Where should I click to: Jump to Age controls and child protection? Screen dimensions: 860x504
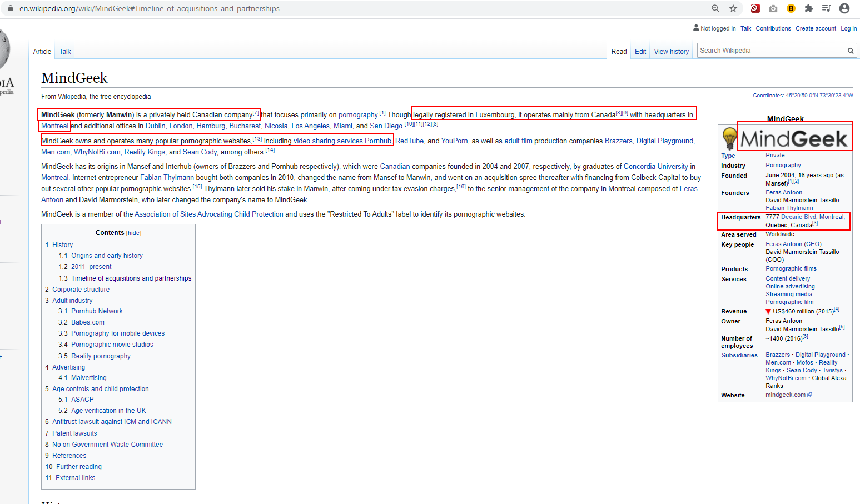tap(101, 389)
